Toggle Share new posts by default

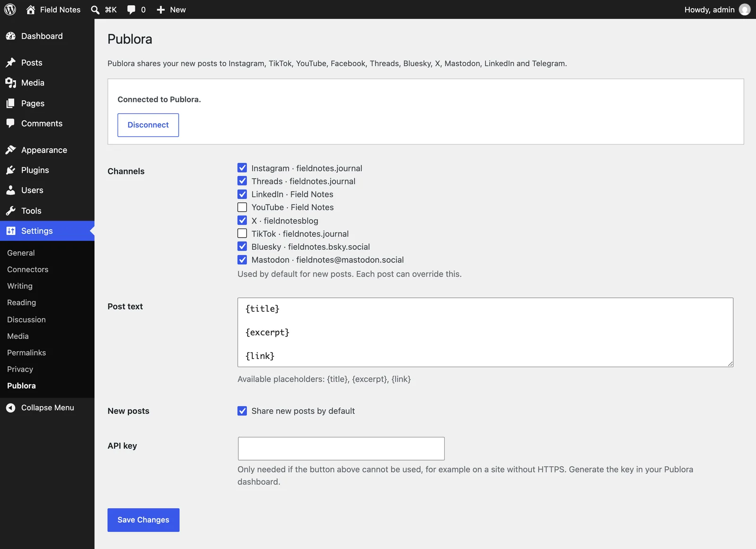tap(242, 411)
